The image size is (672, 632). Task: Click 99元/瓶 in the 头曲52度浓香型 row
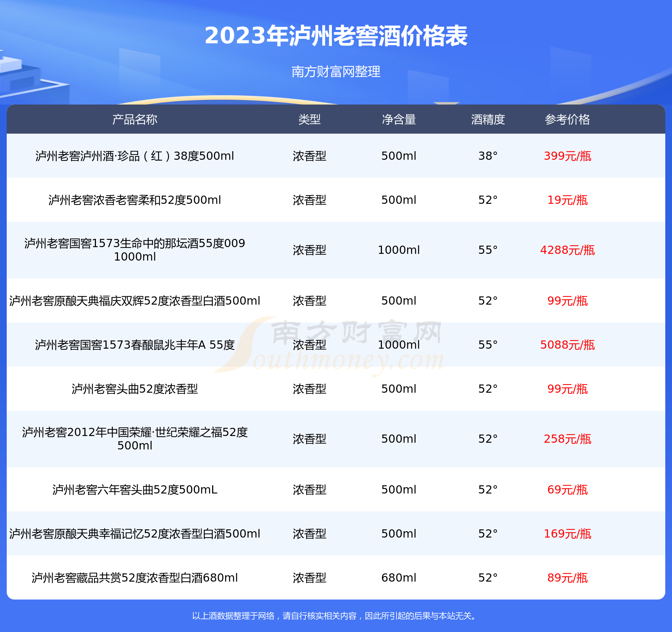(567, 389)
